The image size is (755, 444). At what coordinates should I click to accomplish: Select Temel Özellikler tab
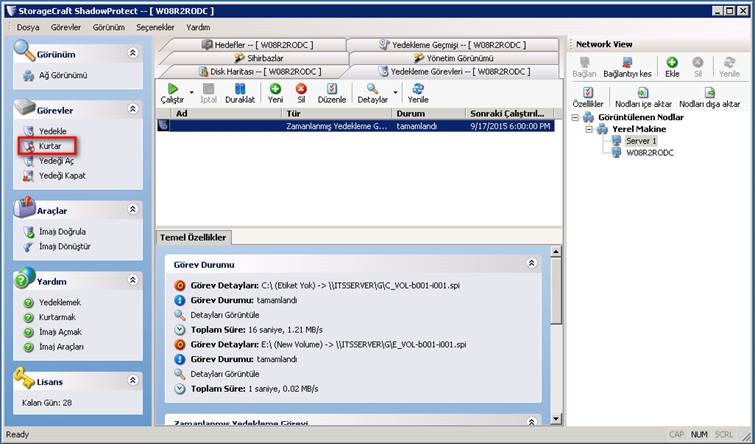193,237
